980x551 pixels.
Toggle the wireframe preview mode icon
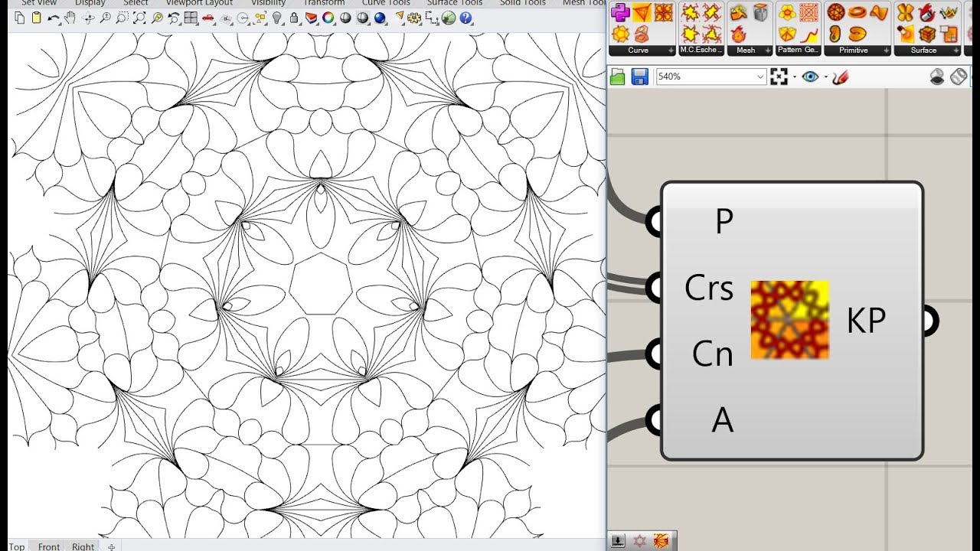pos(959,77)
